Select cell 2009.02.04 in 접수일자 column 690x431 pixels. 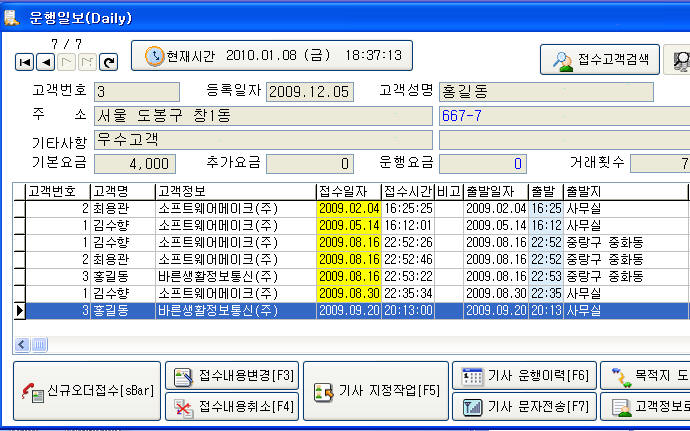pyautogui.click(x=349, y=208)
